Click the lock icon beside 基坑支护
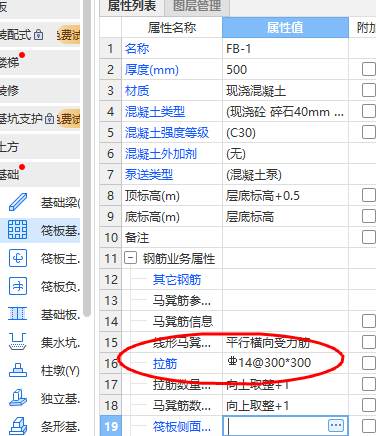376x436 pixels. point(49,119)
